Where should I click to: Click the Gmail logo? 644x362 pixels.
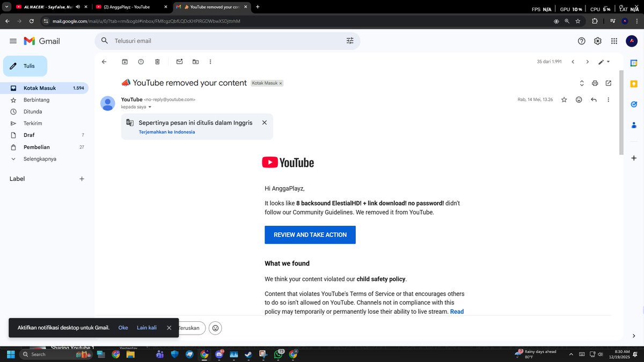(42, 41)
